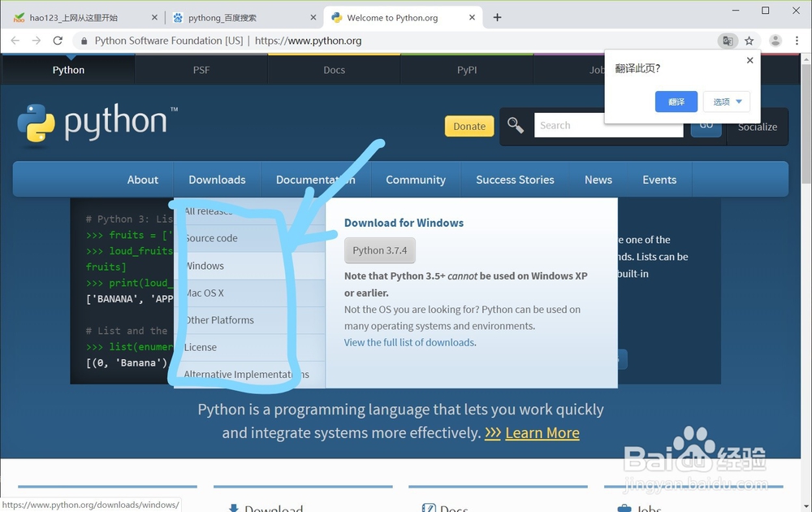Open View the full list of downloads link
The height and width of the screenshot is (512, 812).
point(410,342)
